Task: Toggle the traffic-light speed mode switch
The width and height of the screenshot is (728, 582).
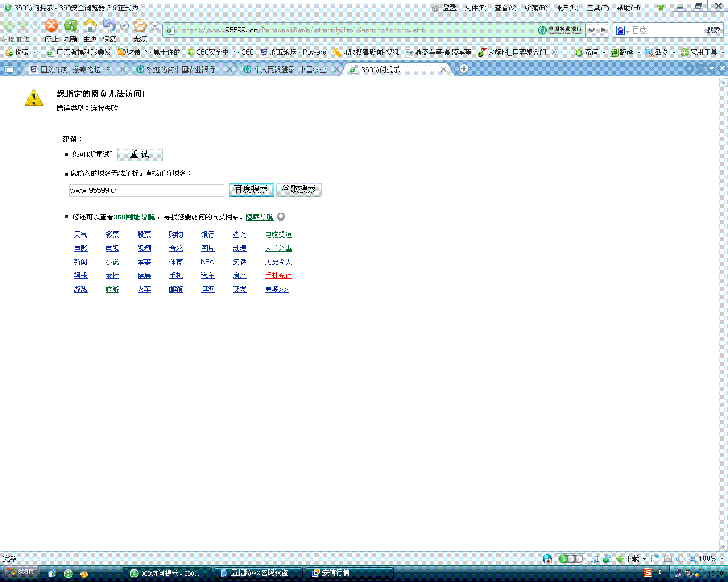Action: [x=570, y=559]
